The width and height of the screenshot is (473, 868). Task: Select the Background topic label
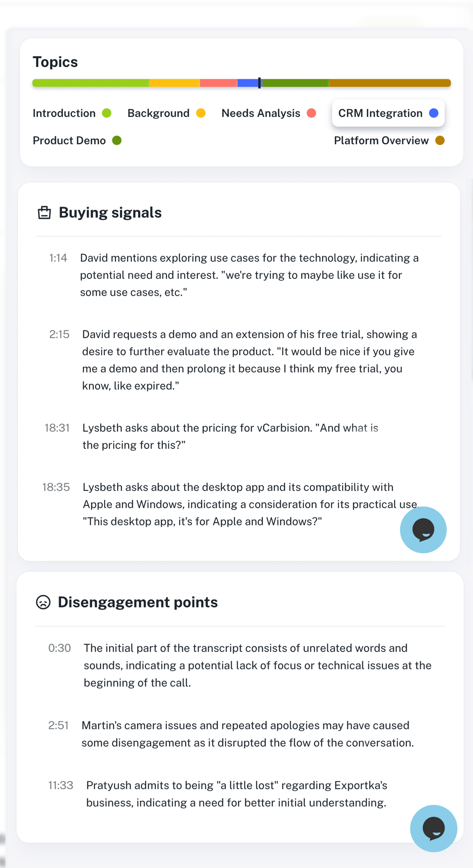[x=158, y=113]
